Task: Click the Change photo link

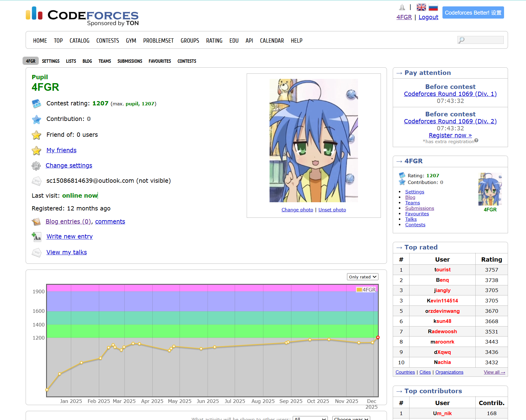Action: 297,210
